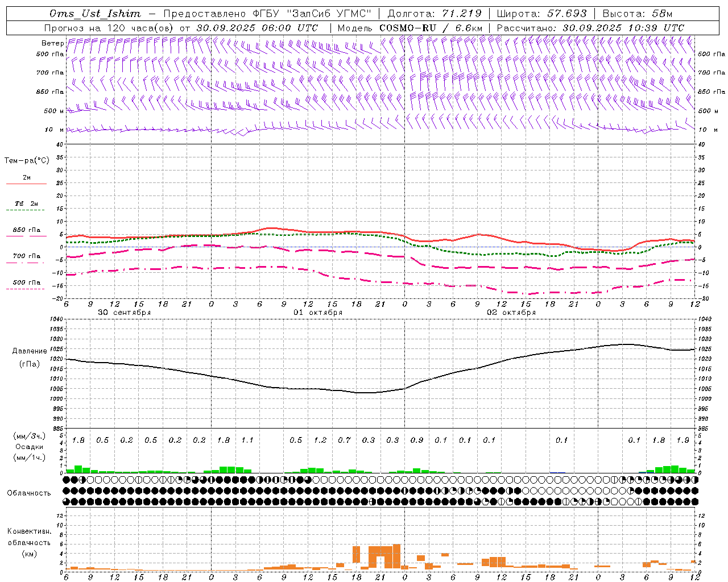This screenshot has height=582, width=728.
Task: Click the date label 01 октября
Action: pos(318,313)
